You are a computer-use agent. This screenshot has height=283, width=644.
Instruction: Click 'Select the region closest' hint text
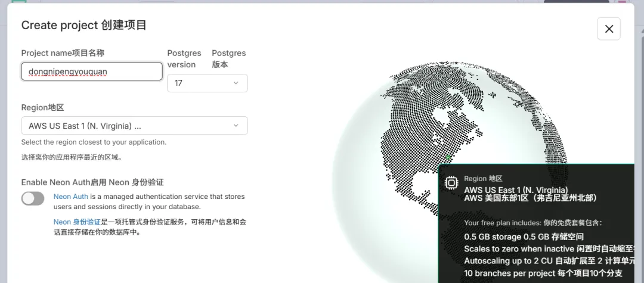[x=94, y=142]
